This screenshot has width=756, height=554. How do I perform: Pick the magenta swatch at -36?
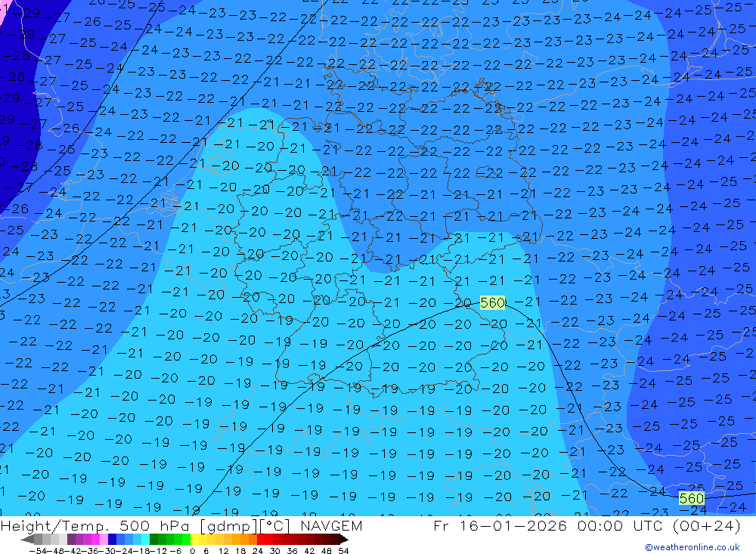pos(95,540)
